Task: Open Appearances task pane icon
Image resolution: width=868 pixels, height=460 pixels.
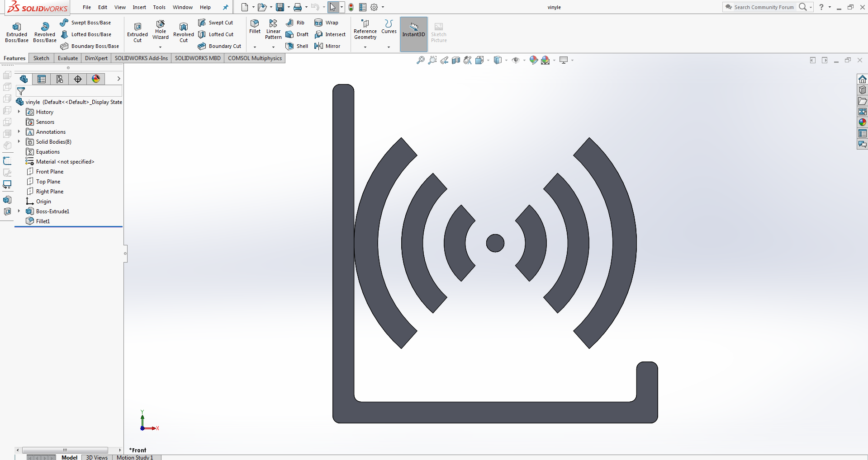Action: pyautogui.click(x=863, y=122)
